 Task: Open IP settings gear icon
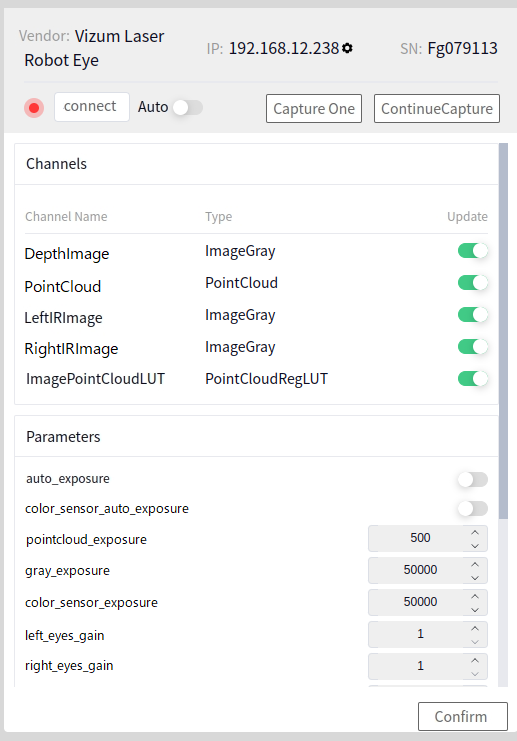point(347,48)
